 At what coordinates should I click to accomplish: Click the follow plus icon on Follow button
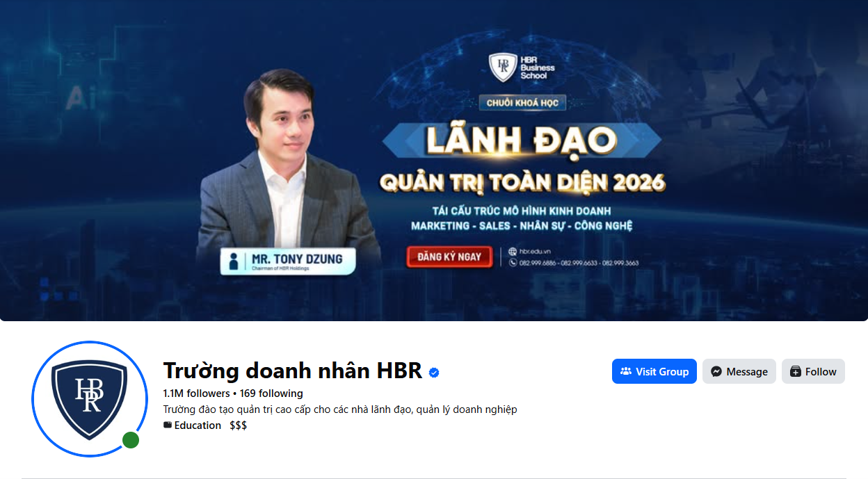coord(796,372)
